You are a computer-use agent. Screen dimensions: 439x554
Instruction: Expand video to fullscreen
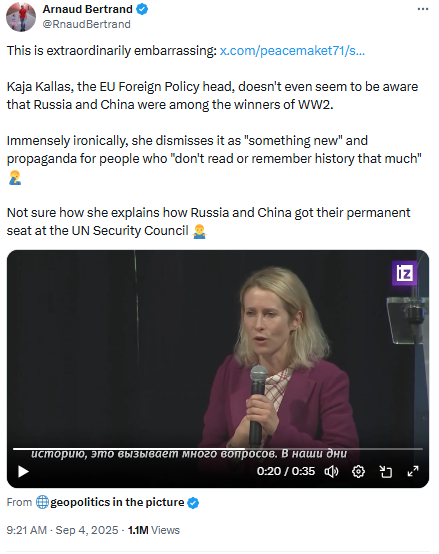tap(413, 471)
